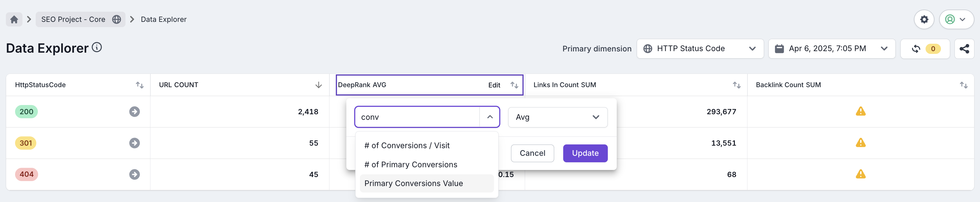
Task: Open the settings gear icon
Action: point(924,19)
